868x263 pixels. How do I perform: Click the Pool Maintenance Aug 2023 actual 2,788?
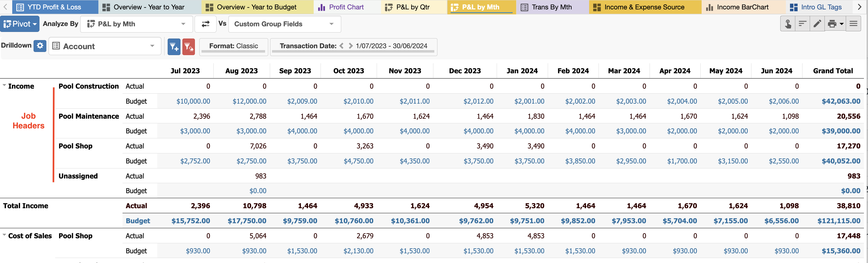(258, 116)
